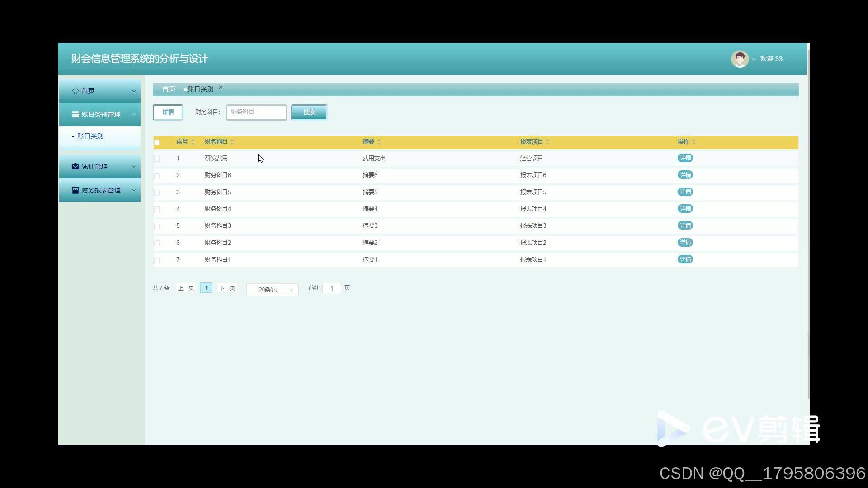The width and height of the screenshot is (868, 488).
Task: Select page 1 in pagination
Action: click(x=206, y=288)
